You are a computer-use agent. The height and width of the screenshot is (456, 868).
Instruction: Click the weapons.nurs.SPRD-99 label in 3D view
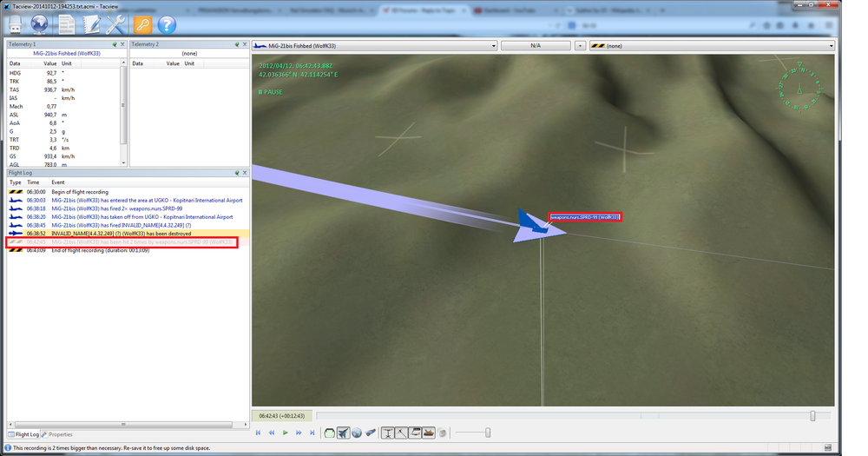pos(584,217)
